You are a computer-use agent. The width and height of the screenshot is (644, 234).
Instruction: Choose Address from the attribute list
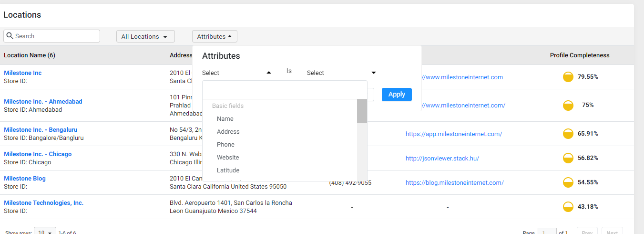(x=228, y=131)
